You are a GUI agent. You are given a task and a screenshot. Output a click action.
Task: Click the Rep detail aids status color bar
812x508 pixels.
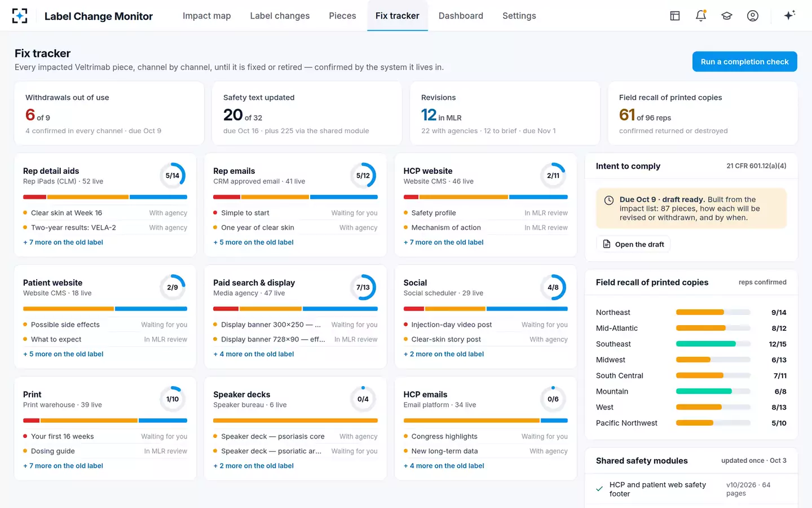105,197
